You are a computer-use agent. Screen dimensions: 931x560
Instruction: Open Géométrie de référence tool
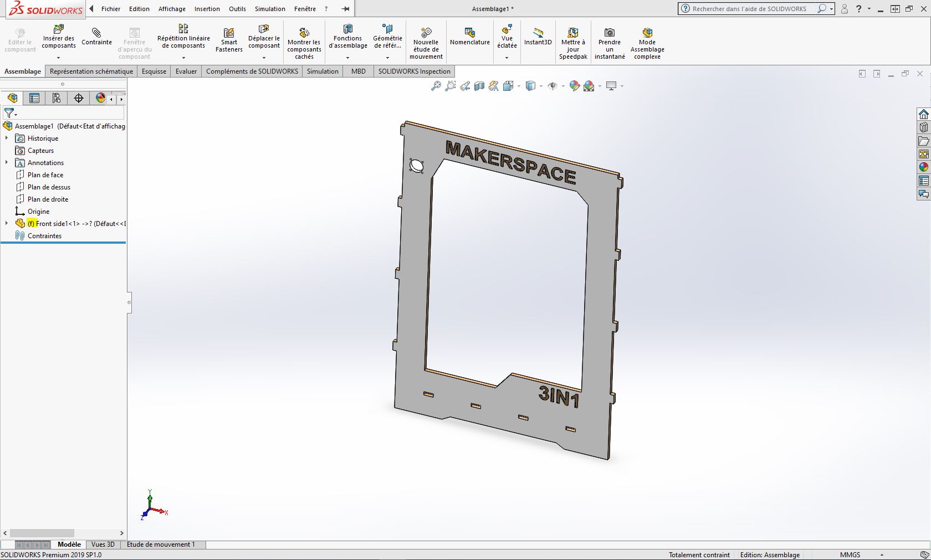(x=387, y=37)
